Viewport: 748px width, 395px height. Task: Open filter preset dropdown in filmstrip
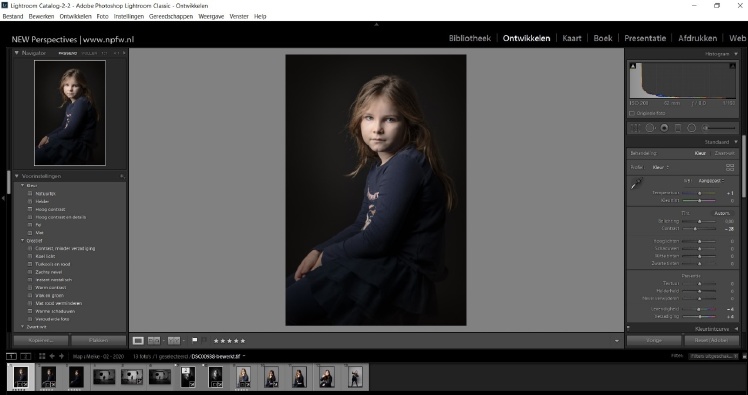[713, 356]
